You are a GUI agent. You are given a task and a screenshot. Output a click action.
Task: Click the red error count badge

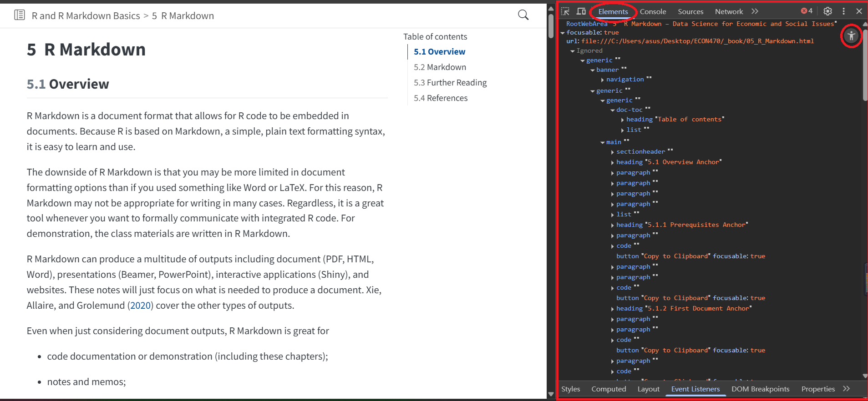[807, 11]
